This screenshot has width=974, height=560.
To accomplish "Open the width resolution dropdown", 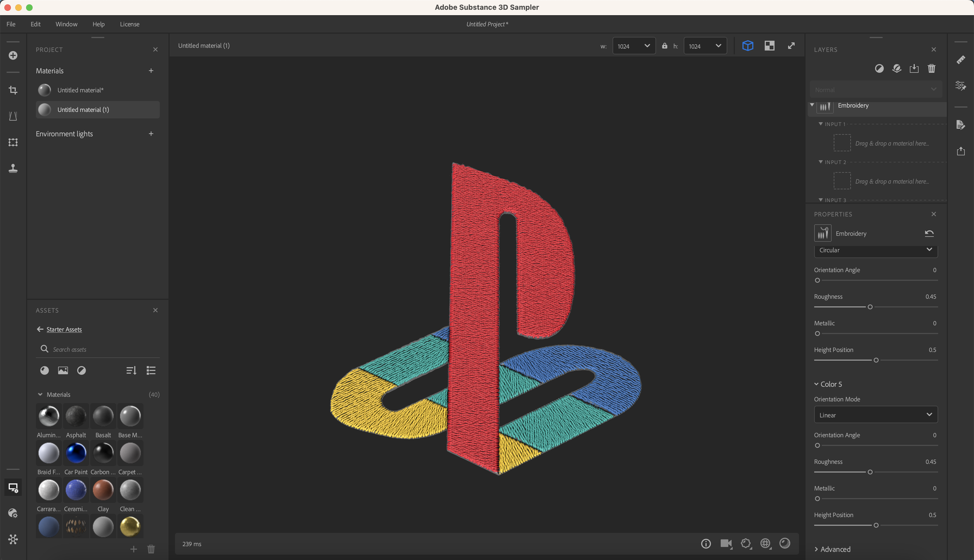I will pyautogui.click(x=634, y=46).
